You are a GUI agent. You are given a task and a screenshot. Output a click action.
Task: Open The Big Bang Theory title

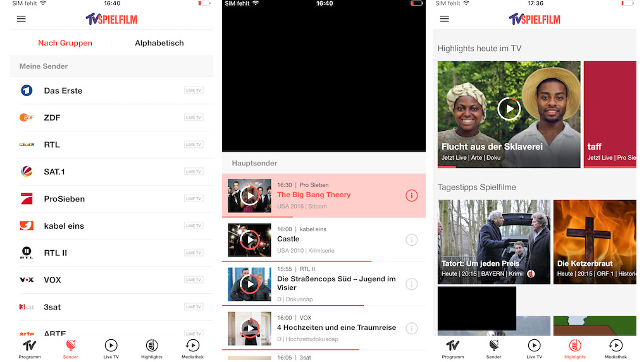[314, 195]
